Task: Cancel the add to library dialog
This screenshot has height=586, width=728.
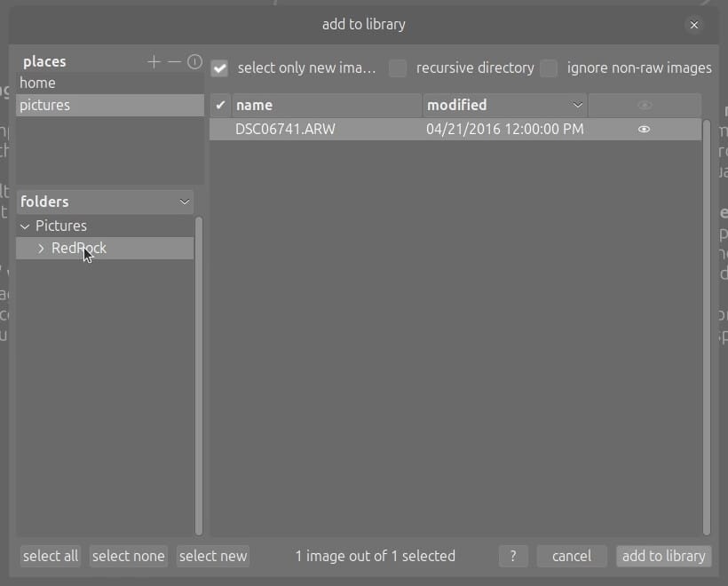Action: [572, 556]
